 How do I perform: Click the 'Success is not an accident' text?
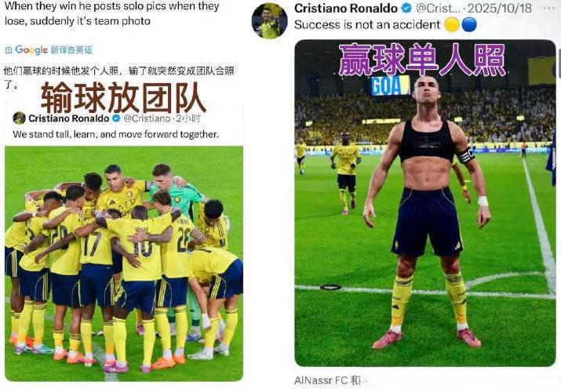(x=367, y=24)
